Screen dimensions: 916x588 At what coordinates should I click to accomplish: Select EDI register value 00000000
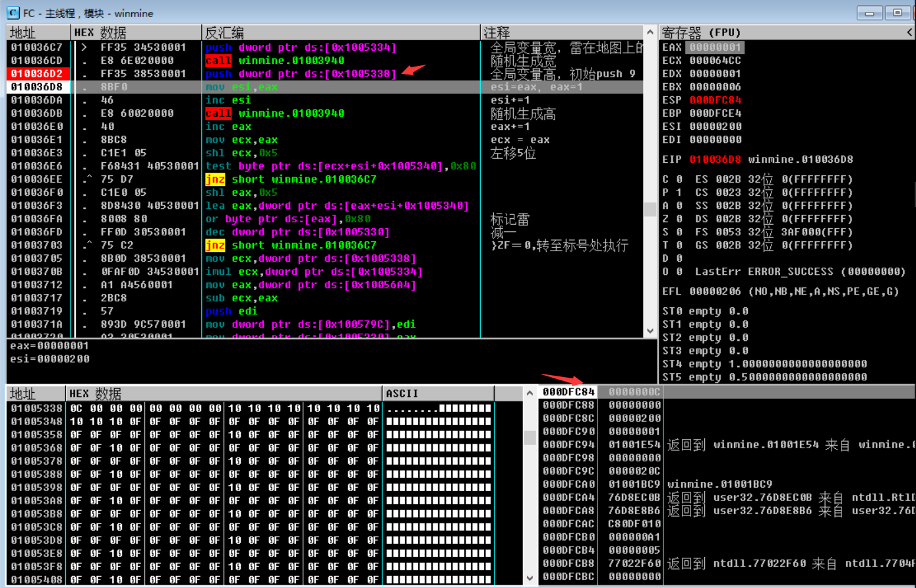tap(716, 140)
